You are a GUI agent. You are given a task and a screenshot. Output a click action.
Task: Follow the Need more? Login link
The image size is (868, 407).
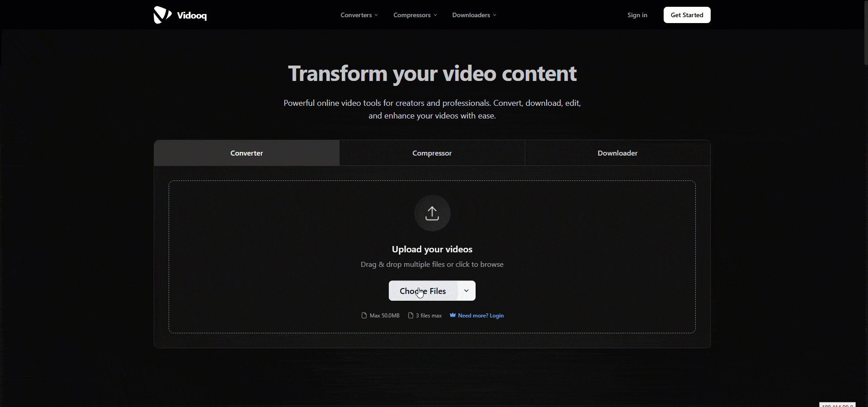pyautogui.click(x=481, y=316)
